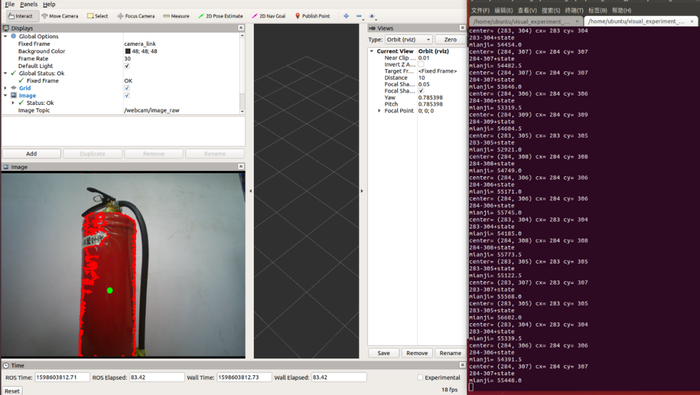
Task: Expand the Grid display node
Action: tap(5, 88)
